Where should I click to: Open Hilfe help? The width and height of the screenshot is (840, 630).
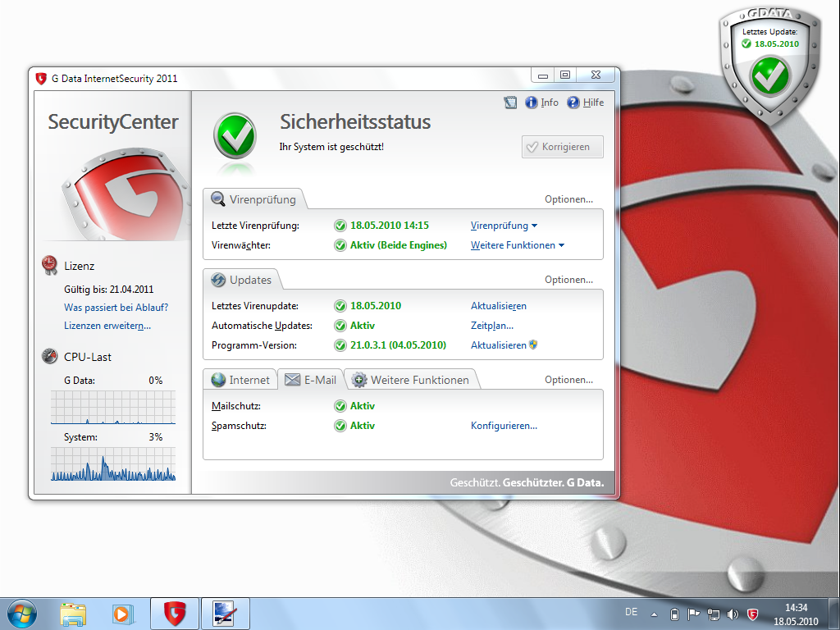click(x=585, y=103)
